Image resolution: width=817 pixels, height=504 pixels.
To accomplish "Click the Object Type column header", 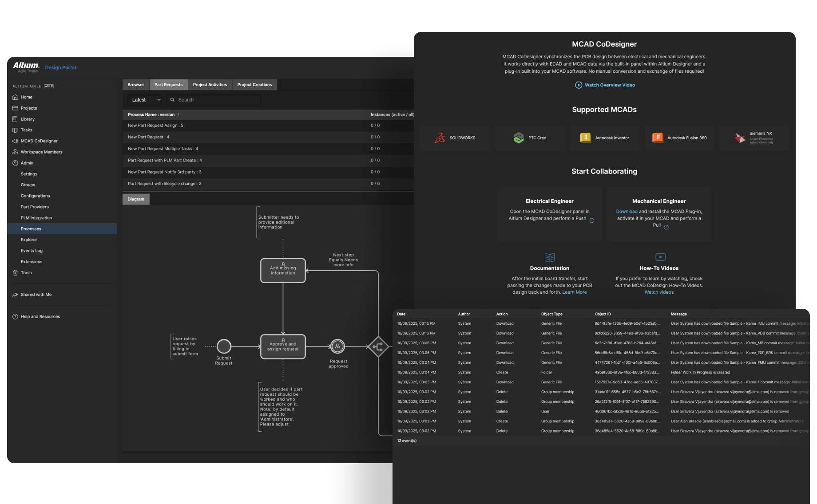I will [x=552, y=314].
